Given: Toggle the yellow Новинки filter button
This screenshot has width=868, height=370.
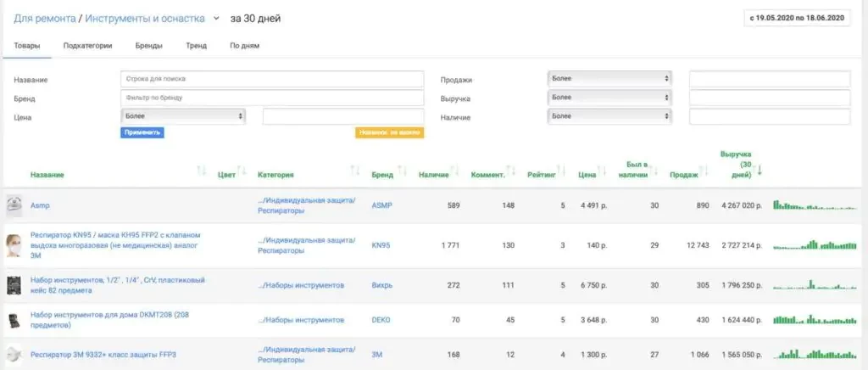Looking at the screenshot, I should coord(389,132).
